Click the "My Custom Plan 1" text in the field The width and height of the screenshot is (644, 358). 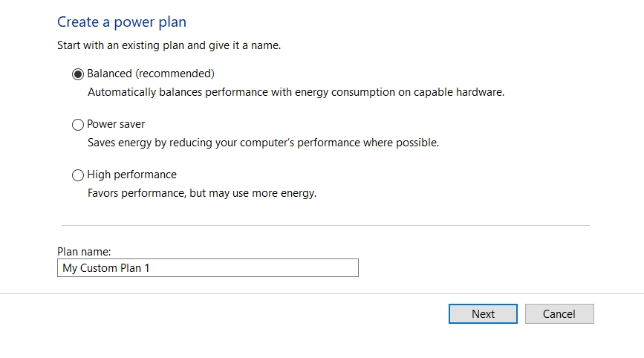click(106, 268)
